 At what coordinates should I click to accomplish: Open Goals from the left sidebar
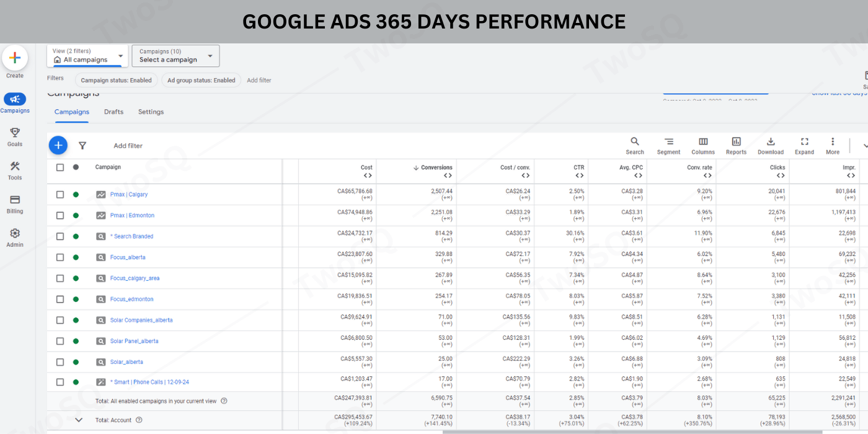pyautogui.click(x=15, y=136)
